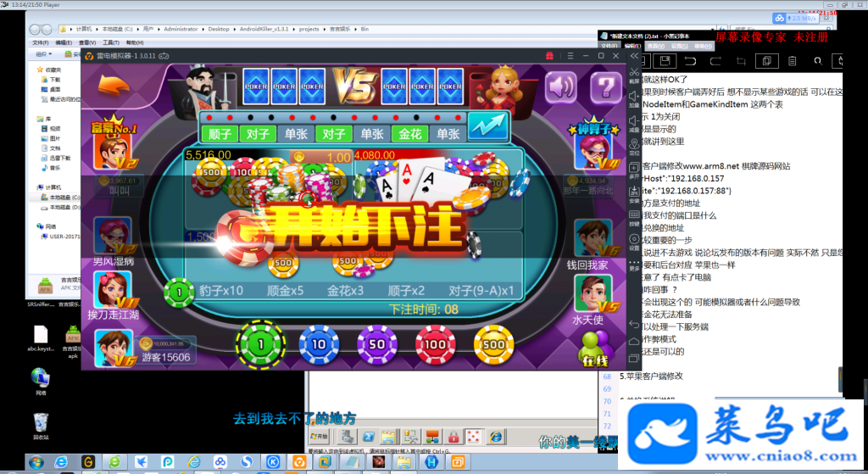Open the game help question-mark button
The width and height of the screenshot is (868, 474).
pyautogui.click(x=606, y=87)
